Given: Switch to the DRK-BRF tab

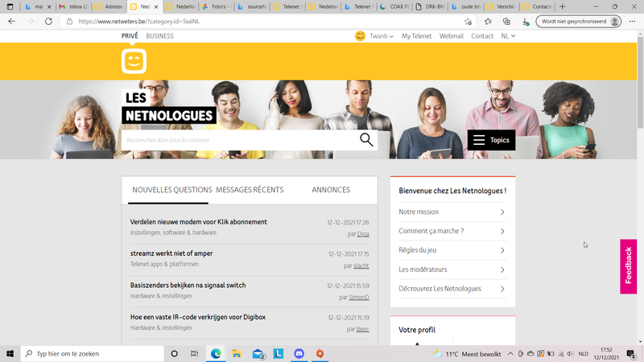Looking at the screenshot, I should [431, 6].
